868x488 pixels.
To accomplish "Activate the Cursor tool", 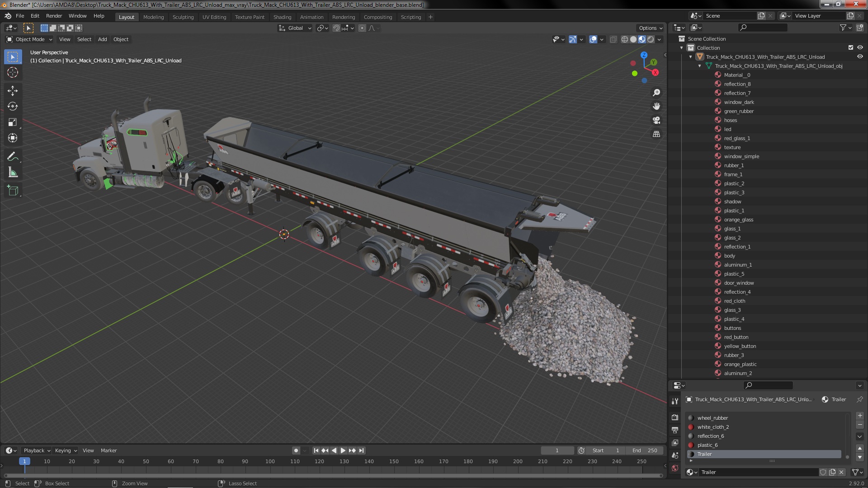I will 13,72.
